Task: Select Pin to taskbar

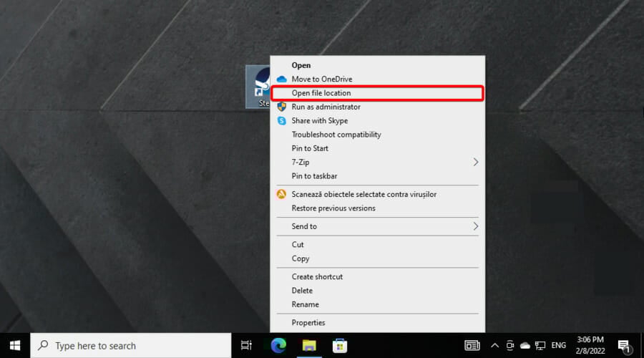Action: [314, 176]
